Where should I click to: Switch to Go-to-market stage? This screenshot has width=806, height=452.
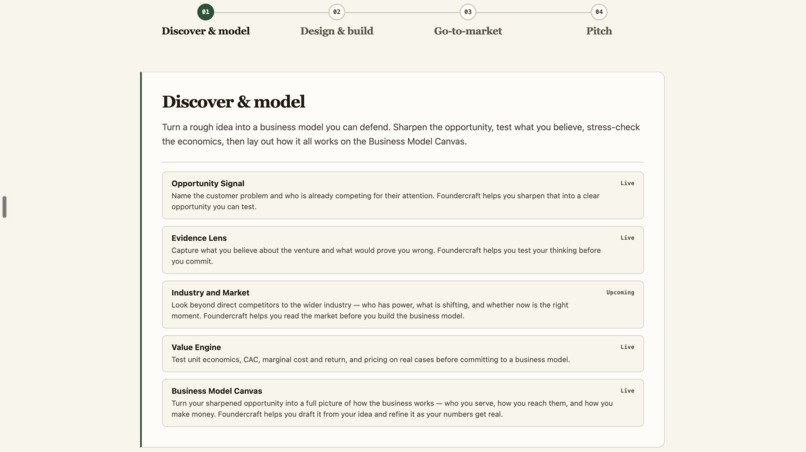468,31
